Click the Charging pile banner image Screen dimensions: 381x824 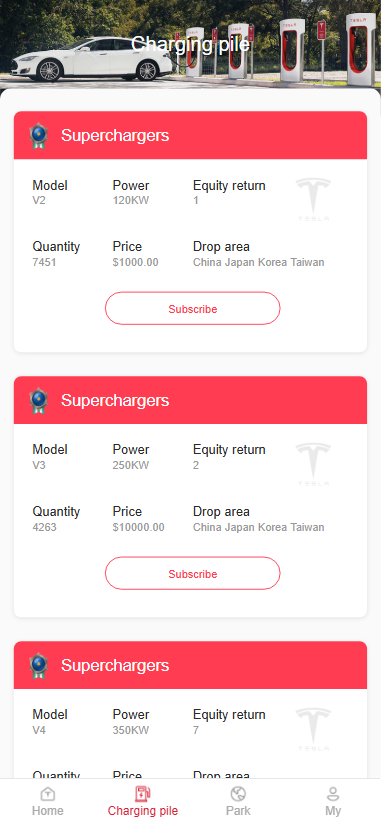click(x=190, y=44)
